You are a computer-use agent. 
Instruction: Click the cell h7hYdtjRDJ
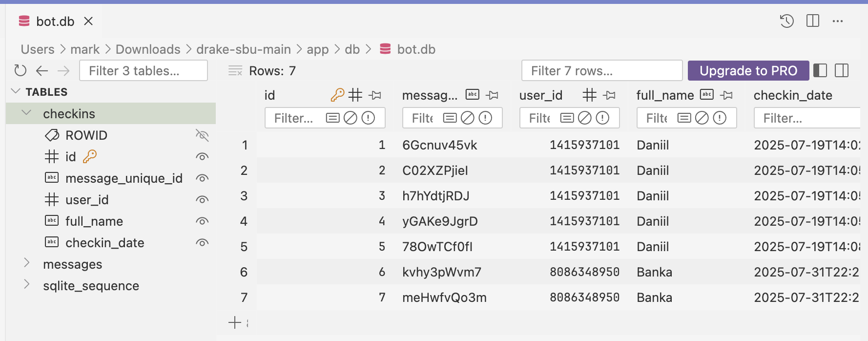(436, 196)
